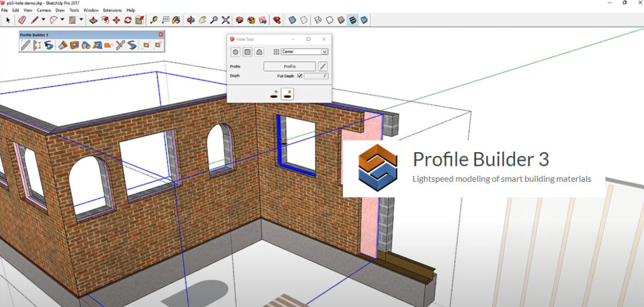The height and width of the screenshot is (307, 644).
Task: Activate the Orbit camera tool
Action: [x=190, y=20]
